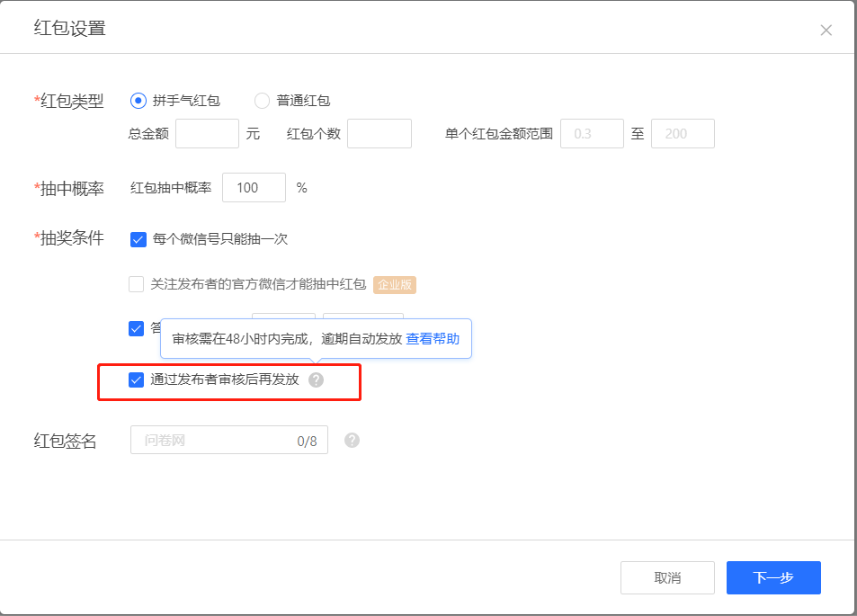Click the 取消 button
Viewport: 857px width, 616px height.
667,577
